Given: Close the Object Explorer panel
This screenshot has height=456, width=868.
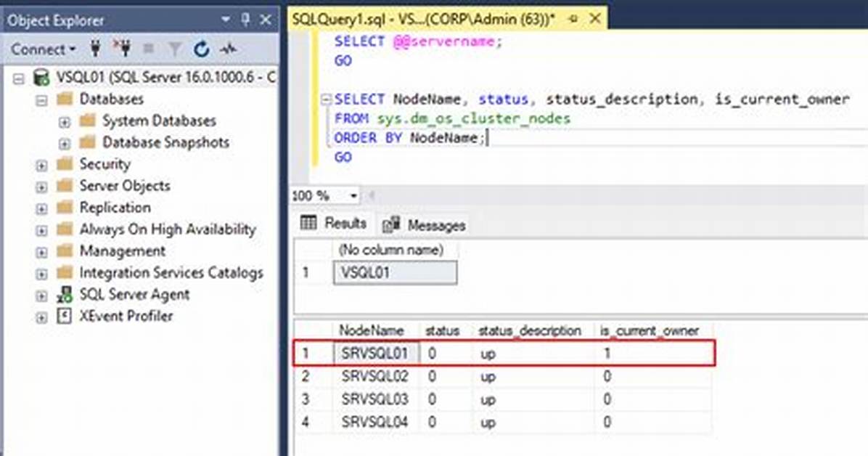Looking at the screenshot, I should click(266, 20).
